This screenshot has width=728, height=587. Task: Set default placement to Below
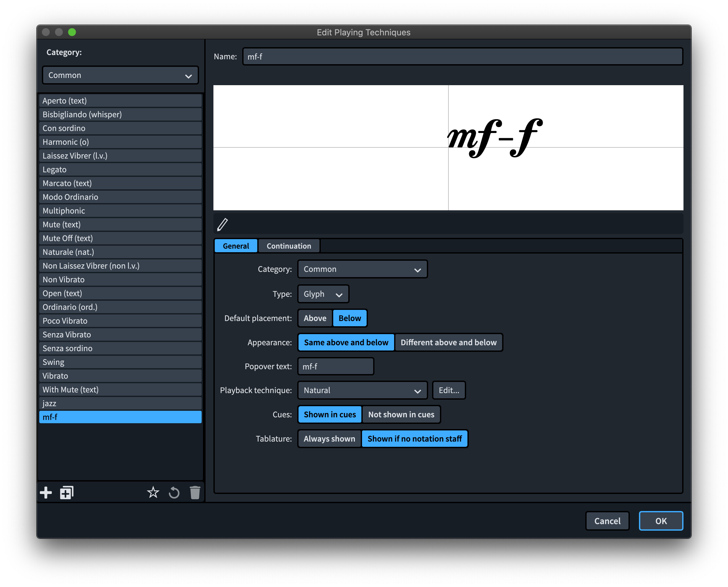click(x=350, y=318)
